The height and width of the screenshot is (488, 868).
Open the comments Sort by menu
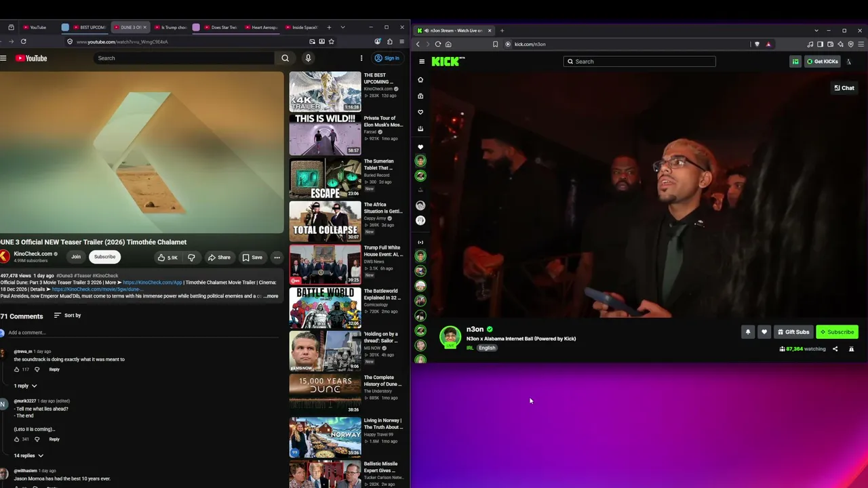pyautogui.click(x=67, y=315)
